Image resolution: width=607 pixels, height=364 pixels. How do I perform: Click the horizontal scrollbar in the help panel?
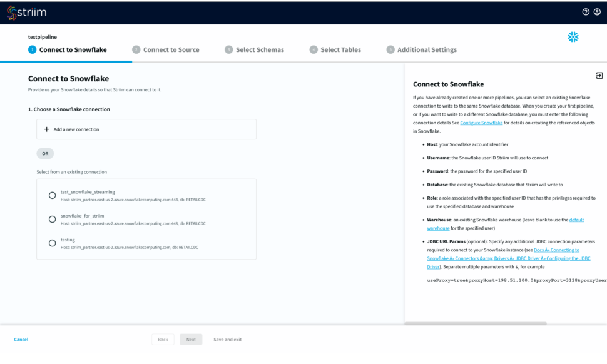pos(476,323)
